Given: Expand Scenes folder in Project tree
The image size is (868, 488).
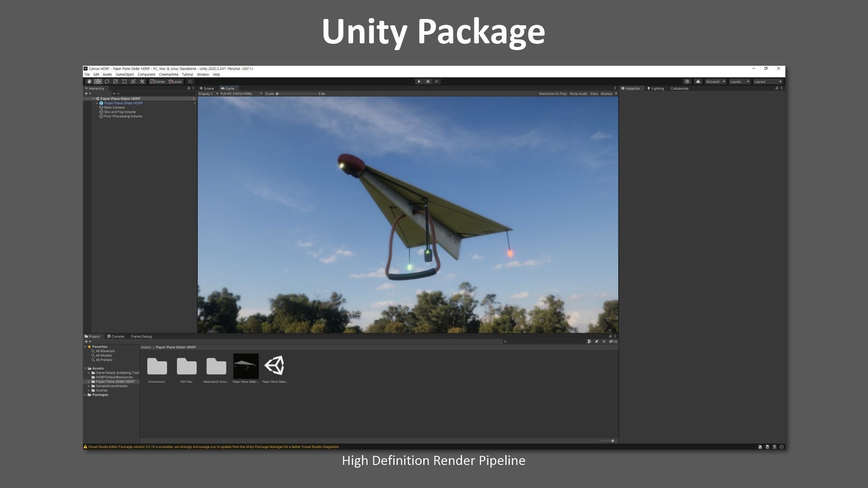Looking at the screenshot, I should click(x=89, y=390).
